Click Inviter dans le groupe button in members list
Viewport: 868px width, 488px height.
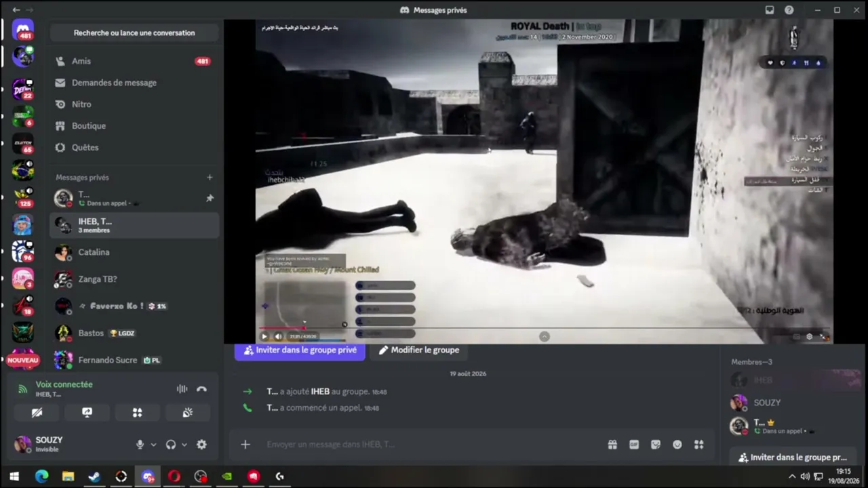(x=793, y=457)
